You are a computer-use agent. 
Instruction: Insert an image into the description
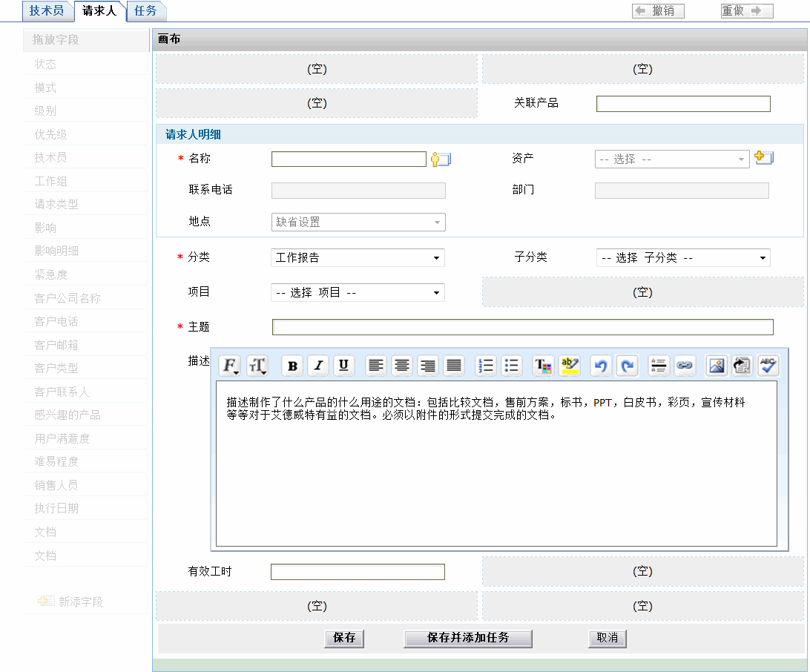[717, 366]
